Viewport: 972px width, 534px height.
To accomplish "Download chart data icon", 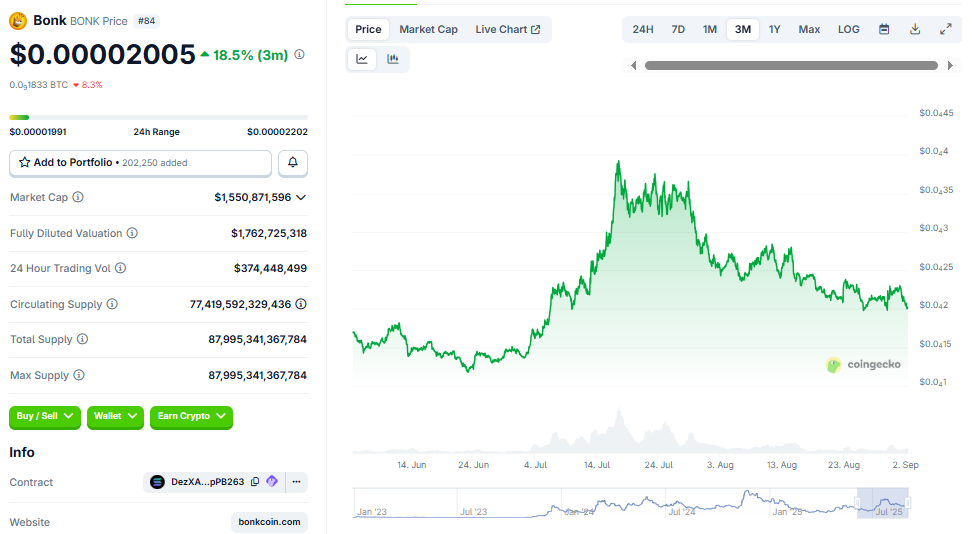I will click(915, 29).
